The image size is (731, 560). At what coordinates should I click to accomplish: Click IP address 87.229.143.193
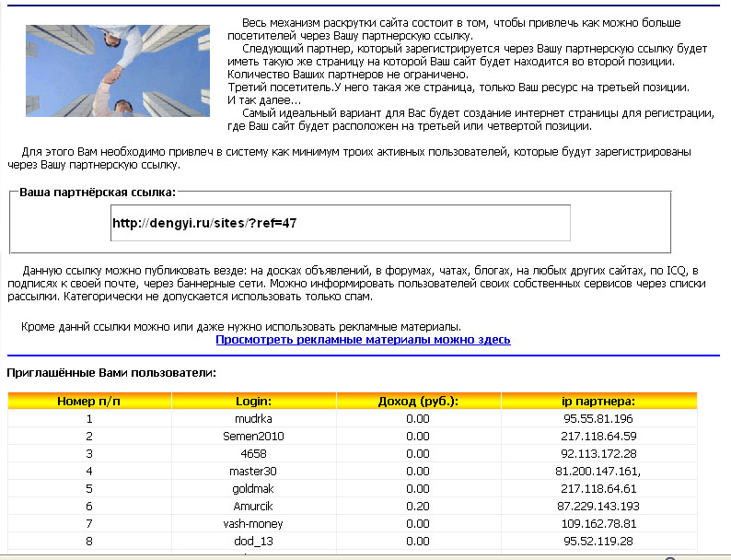pos(598,507)
